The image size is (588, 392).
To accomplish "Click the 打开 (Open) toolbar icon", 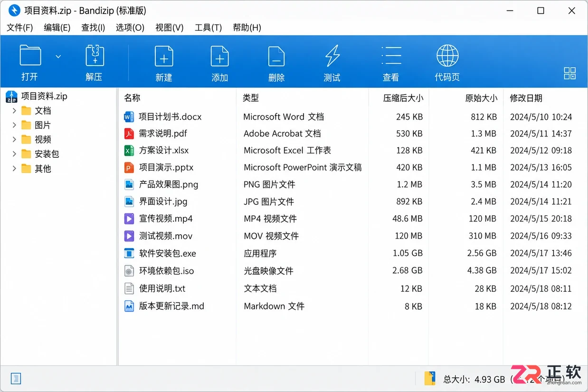I will [30, 56].
